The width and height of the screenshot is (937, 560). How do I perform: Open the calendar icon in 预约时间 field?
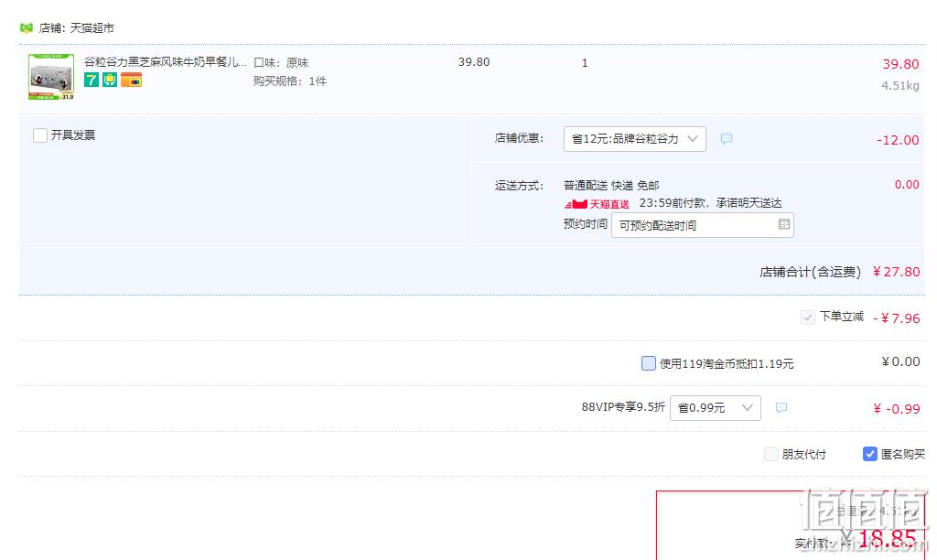click(784, 224)
